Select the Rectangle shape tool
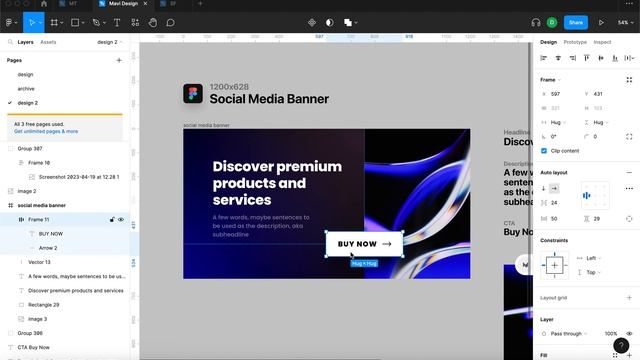The image size is (640, 360). pos(75,22)
